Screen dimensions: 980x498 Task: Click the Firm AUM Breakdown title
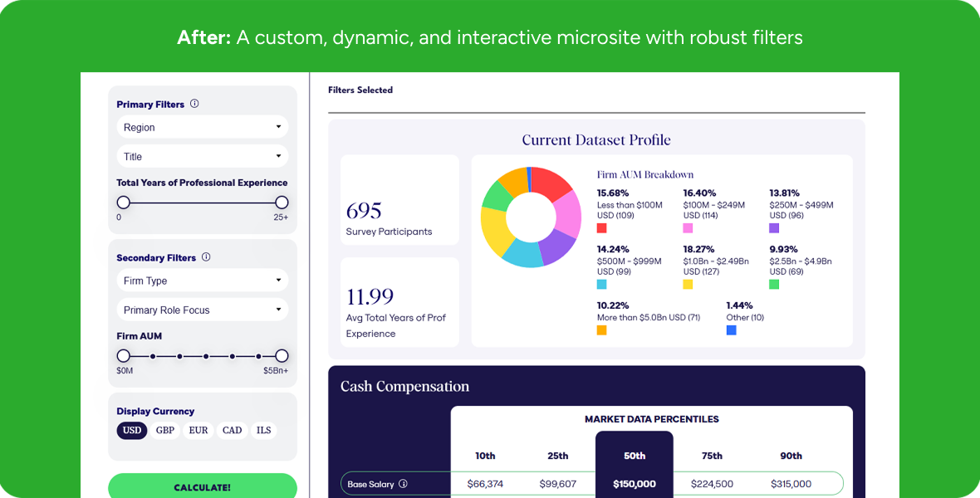tap(645, 174)
